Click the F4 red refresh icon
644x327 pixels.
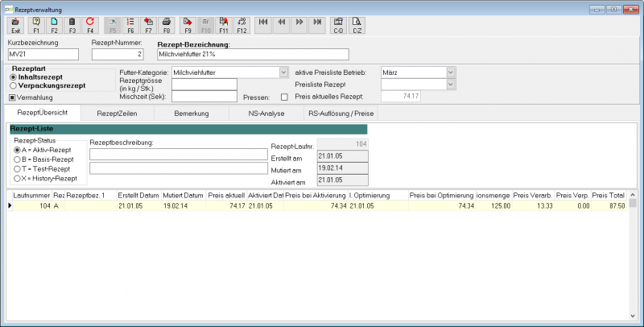(x=90, y=26)
